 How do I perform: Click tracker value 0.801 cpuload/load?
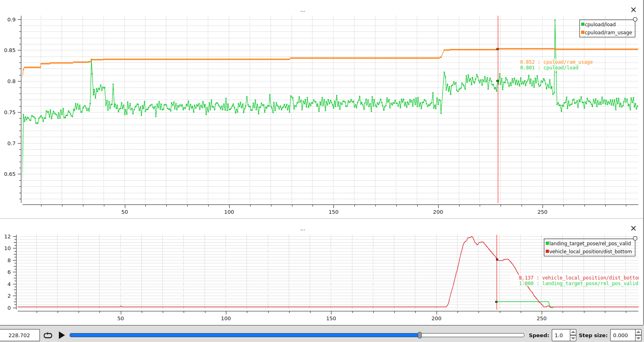pos(549,68)
